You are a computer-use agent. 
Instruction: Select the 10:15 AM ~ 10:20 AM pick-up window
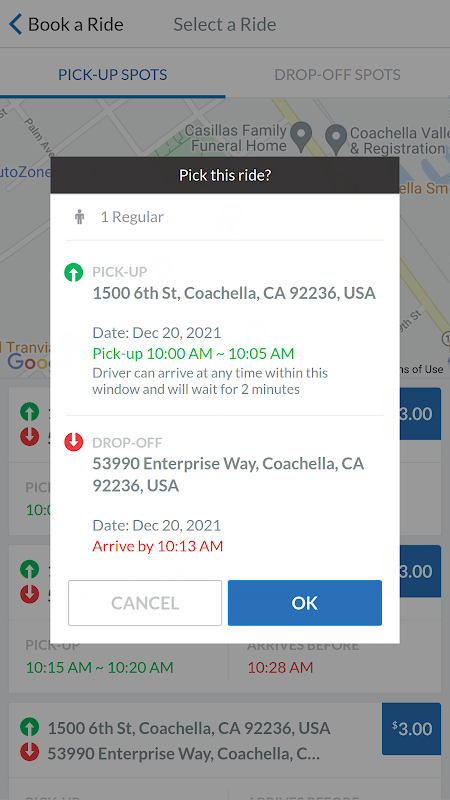(99, 667)
